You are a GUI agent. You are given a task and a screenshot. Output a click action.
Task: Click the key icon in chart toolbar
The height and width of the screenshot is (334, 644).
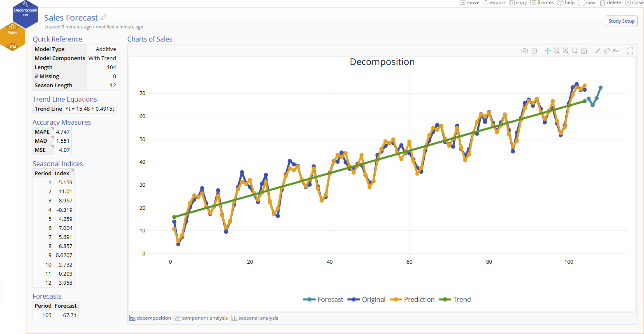616,51
